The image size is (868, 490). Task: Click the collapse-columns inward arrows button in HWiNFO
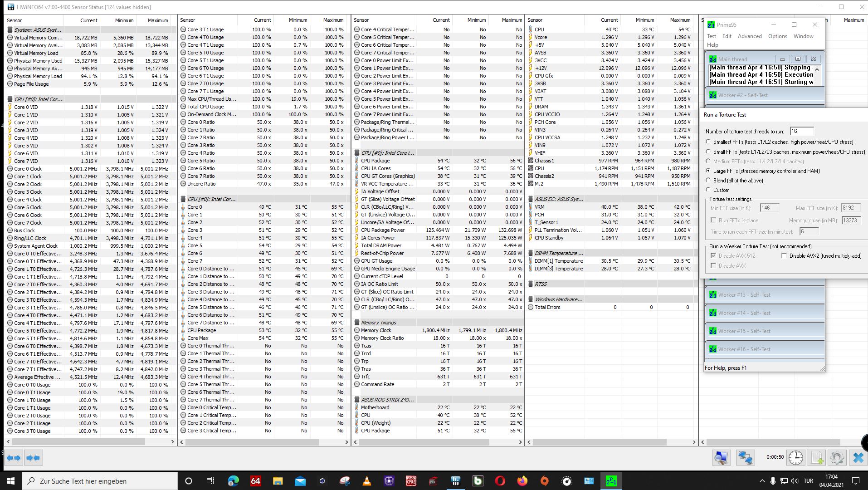pyautogui.click(x=33, y=458)
